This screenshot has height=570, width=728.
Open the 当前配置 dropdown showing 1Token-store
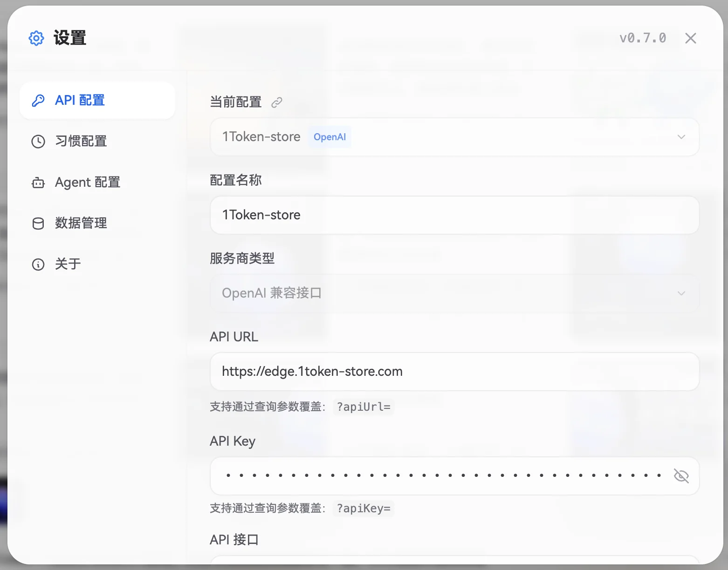click(454, 137)
